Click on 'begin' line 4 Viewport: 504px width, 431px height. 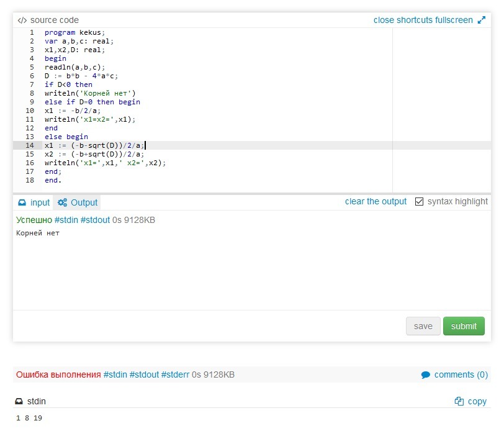pos(55,58)
